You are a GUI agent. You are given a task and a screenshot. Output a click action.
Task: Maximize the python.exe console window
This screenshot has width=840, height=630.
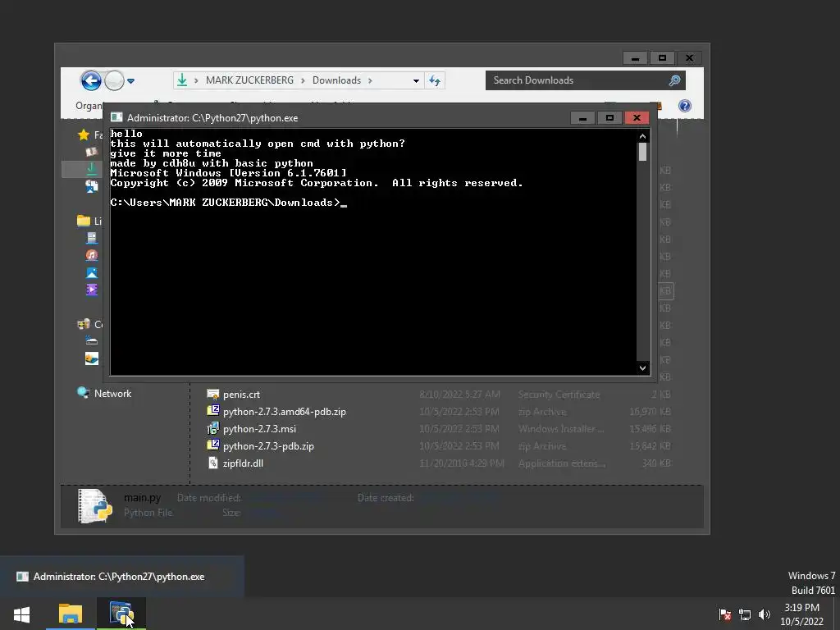coord(609,118)
